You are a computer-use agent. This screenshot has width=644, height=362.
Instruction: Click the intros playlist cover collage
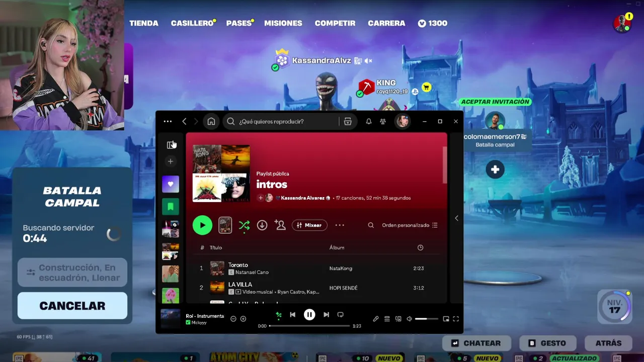tap(221, 173)
